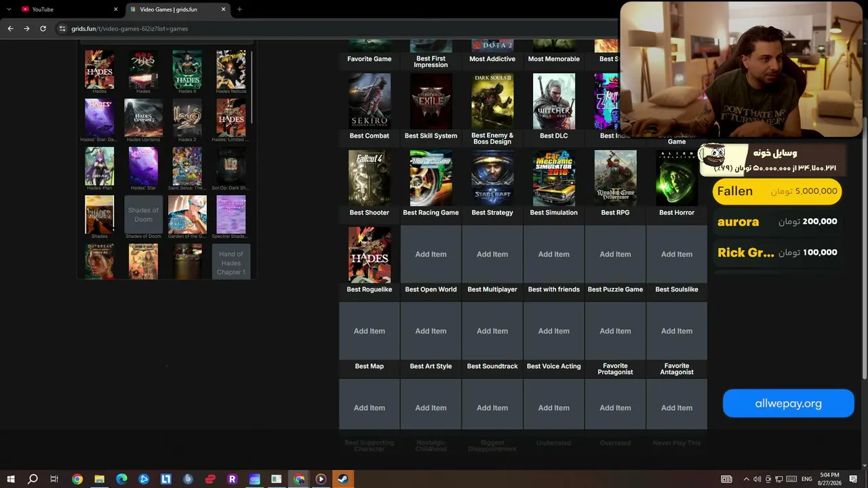Click the volume speaker icon in the tray
The height and width of the screenshot is (488, 868).
[757, 479]
